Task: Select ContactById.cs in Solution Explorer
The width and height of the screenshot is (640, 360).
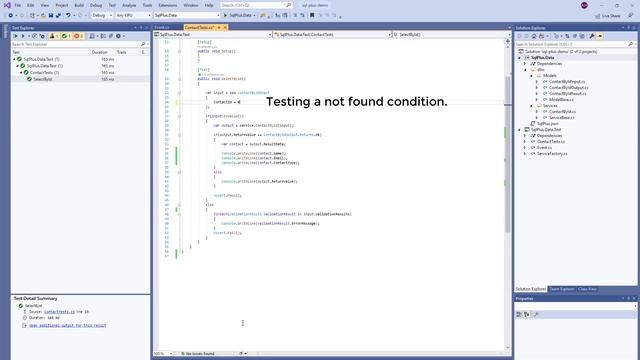Action: [x=562, y=112]
